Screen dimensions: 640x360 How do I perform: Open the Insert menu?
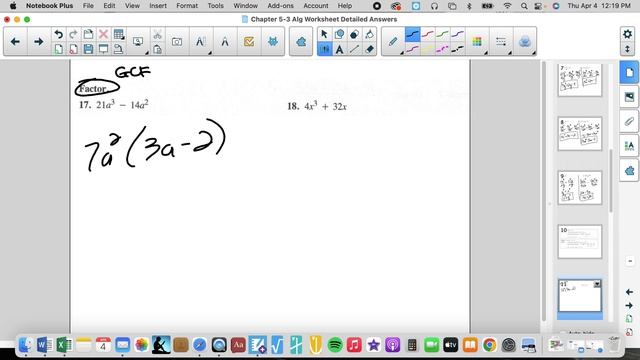158,6
